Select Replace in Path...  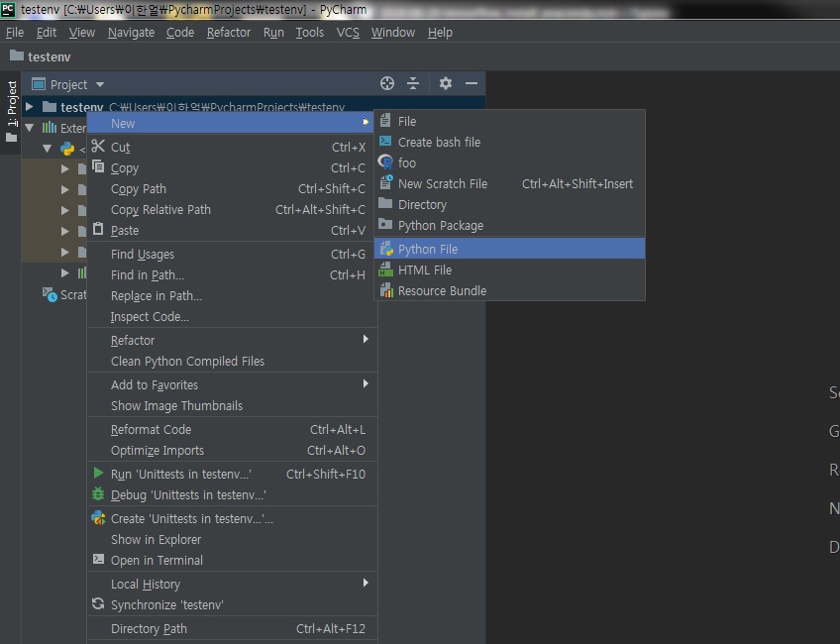pyautogui.click(x=232, y=295)
